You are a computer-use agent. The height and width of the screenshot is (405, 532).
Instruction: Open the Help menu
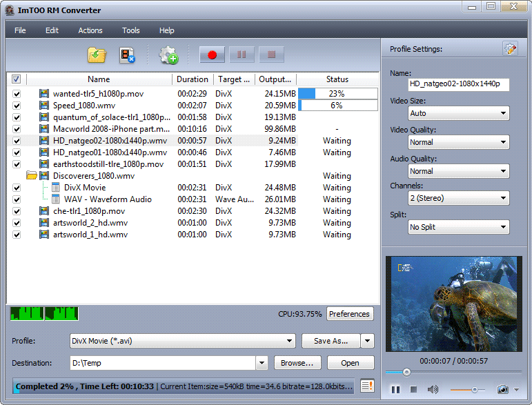pyautogui.click(x=166, y=30)
